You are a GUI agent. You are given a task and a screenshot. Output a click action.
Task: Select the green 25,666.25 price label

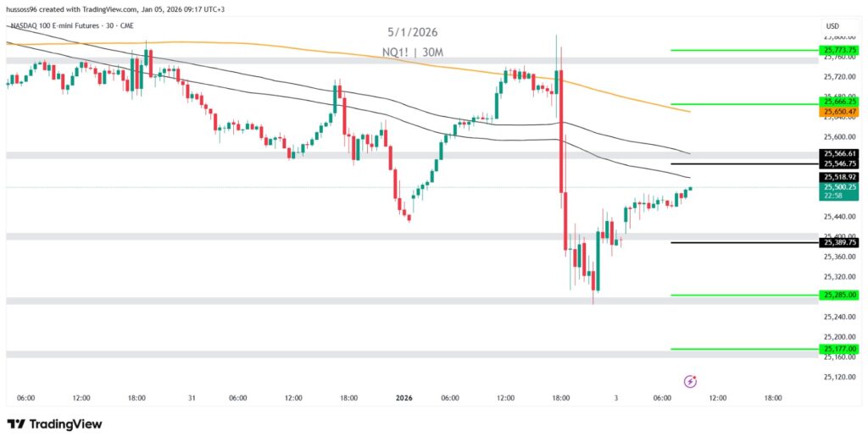click(839, 102)
